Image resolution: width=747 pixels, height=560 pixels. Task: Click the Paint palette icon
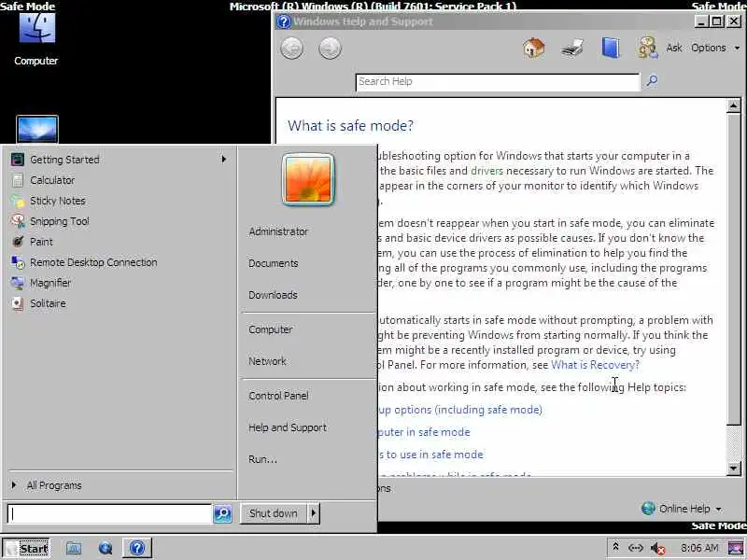(x=18, y=242)
